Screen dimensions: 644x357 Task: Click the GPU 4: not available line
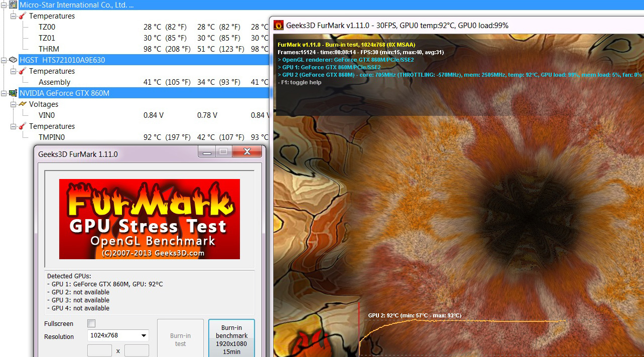78,308
